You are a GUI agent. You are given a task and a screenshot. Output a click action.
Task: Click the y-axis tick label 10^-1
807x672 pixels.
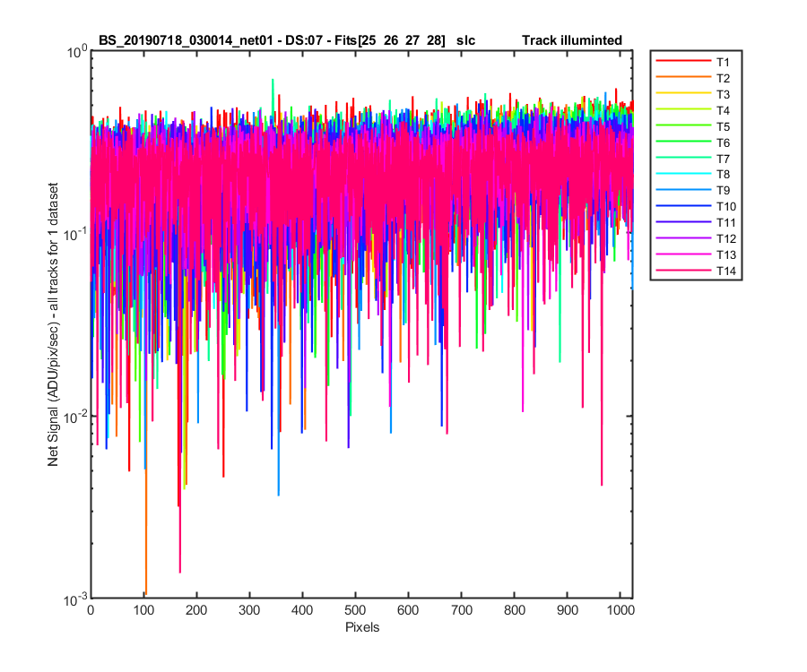click(75, 234)
